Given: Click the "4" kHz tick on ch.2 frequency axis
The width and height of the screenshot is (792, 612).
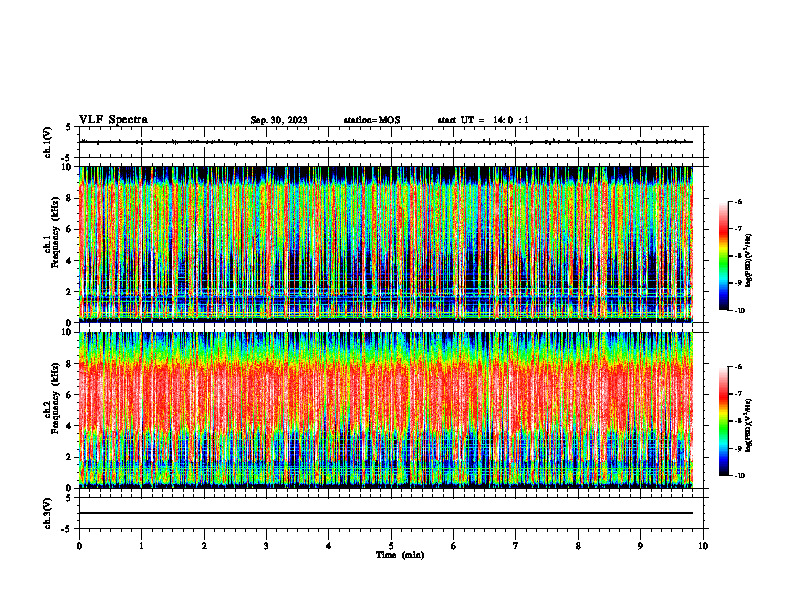Looking at the screenshot, I should [70, 426].
